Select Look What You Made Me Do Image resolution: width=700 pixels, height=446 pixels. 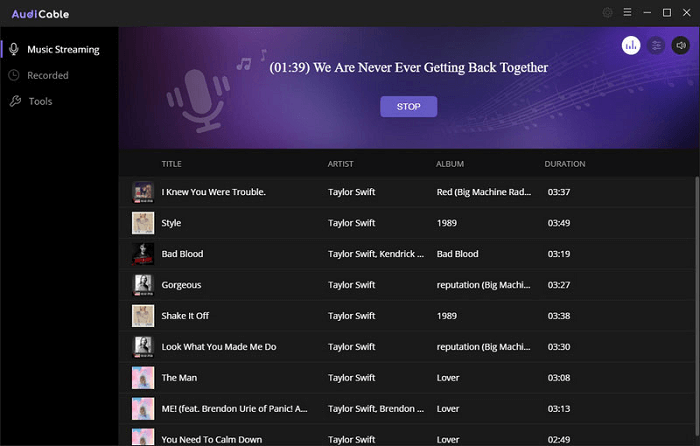[x=218, y=347]
